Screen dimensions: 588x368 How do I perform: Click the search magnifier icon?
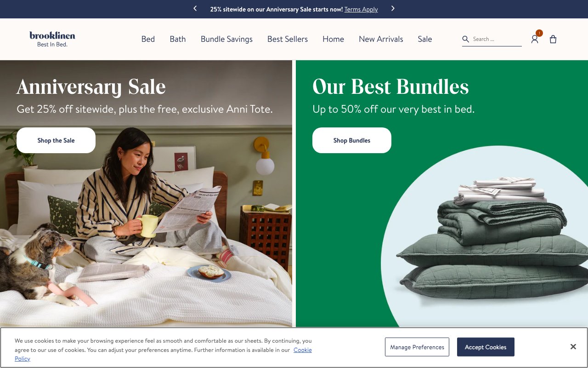466,39
